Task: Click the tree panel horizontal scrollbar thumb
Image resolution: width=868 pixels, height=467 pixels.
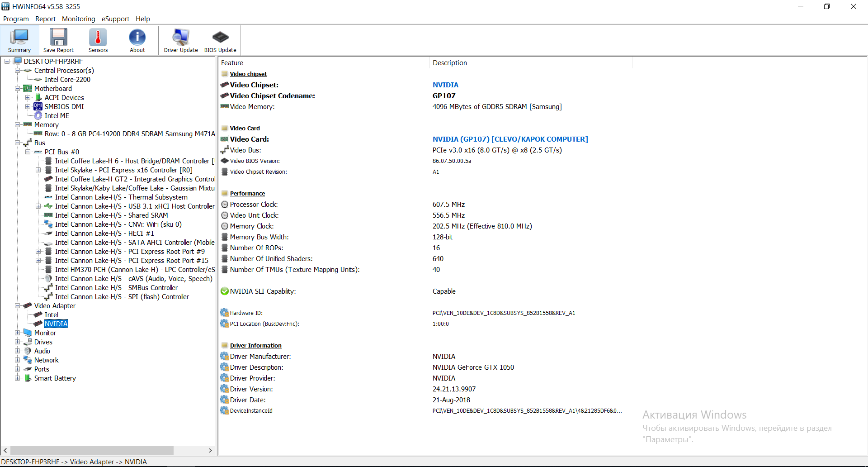Action: 92,450
